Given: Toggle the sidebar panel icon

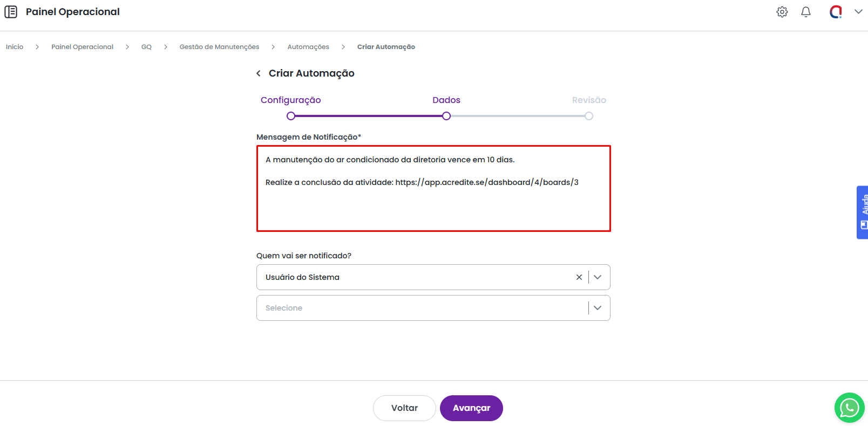Looking at the screenshot, I should (11, 12).
